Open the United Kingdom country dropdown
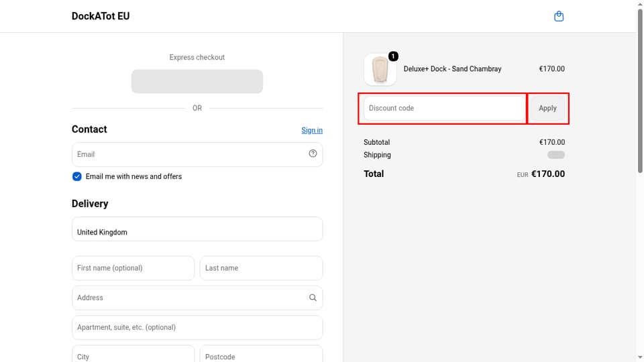The width and height of the screenshot is (644, 362). 197,229
